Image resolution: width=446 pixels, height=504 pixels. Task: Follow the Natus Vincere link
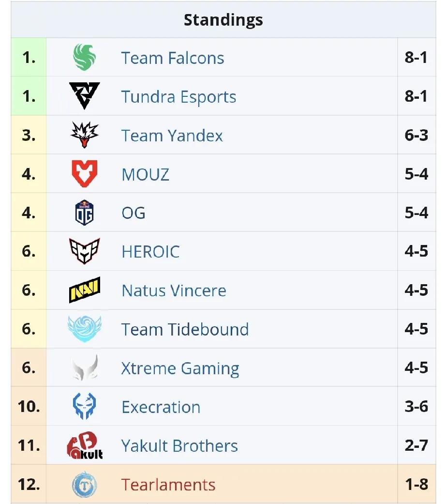point(174,290)
